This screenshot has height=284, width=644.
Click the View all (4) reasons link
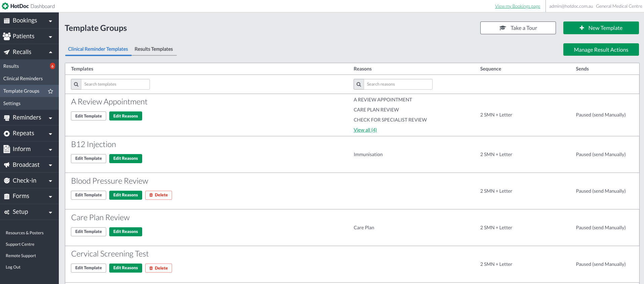(x=365, y=130)
